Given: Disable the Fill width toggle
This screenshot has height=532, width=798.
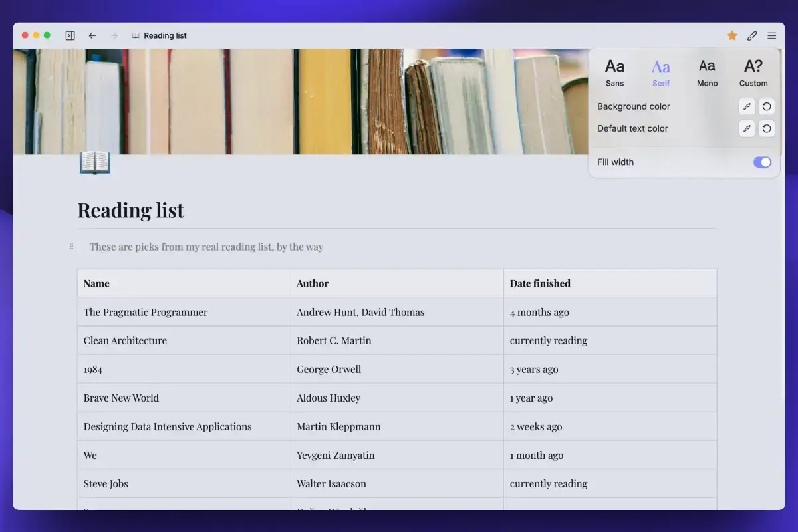Looking at the screenshot, I should tap(762, 162).
